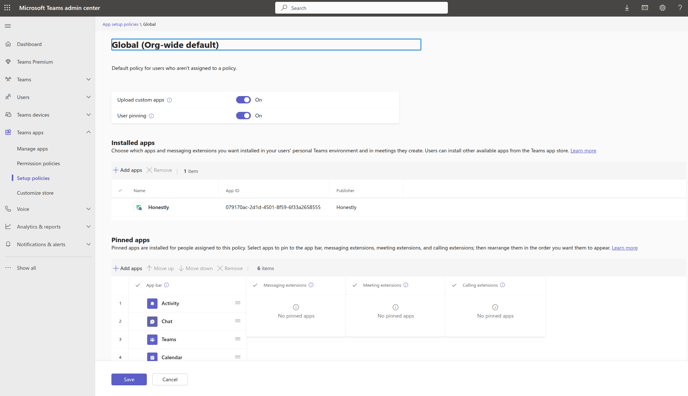Click the Voice phone icon
This screenshot has height=396, width=688.
tap(8, 209)
